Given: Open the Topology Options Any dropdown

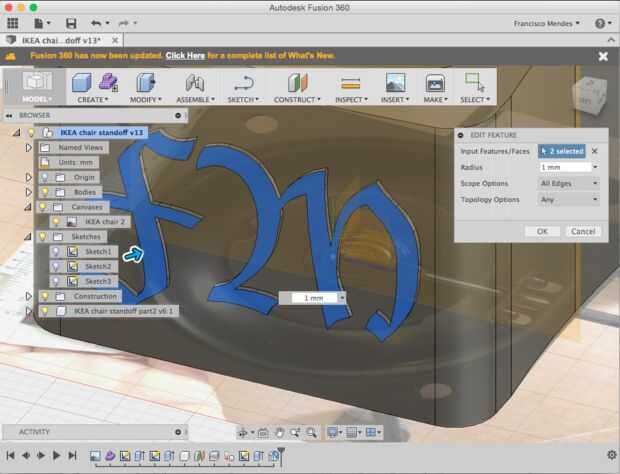Looking at the screenshot, I should [569, 200].
